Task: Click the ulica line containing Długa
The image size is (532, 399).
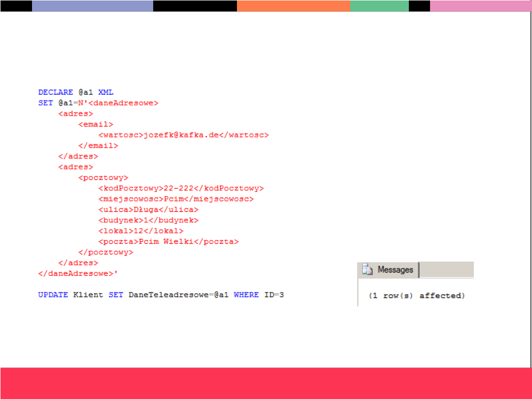Action: tap(148, 210)
